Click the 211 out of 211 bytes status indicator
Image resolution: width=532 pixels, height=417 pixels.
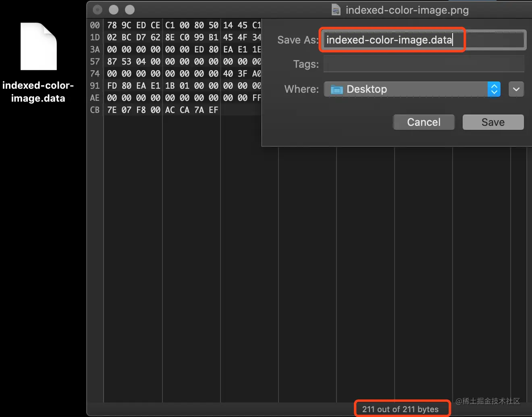pyautogui.click(x=401, y=409)
